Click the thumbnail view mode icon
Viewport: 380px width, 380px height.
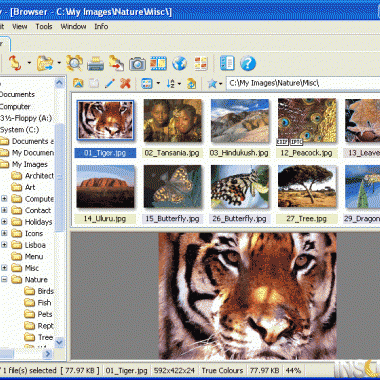click(147, 83)
